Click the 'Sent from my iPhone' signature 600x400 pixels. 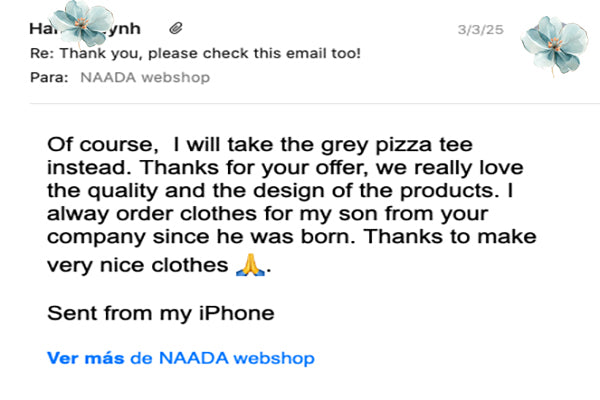pyautogui.click(x=160, y=313)
